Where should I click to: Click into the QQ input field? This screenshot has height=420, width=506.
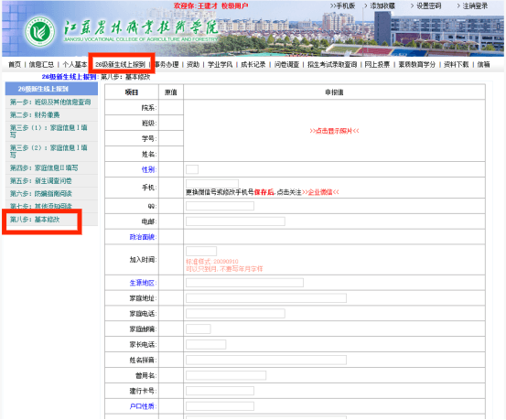click(x=220, y=206)
